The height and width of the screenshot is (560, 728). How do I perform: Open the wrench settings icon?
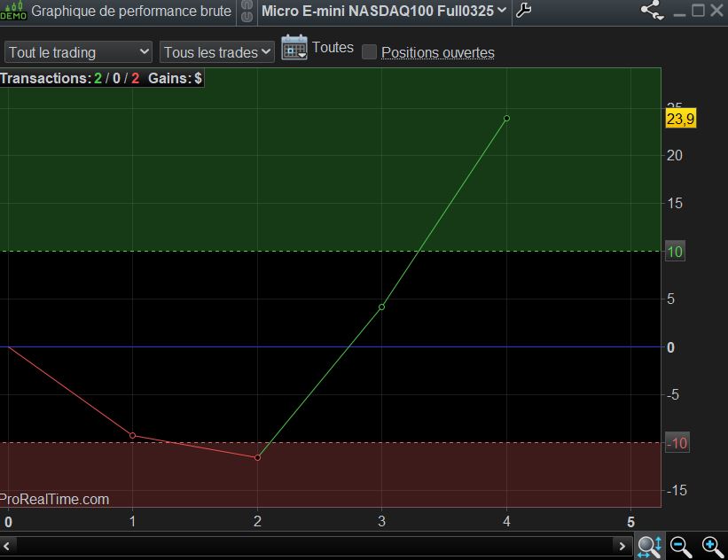(524, 11)
